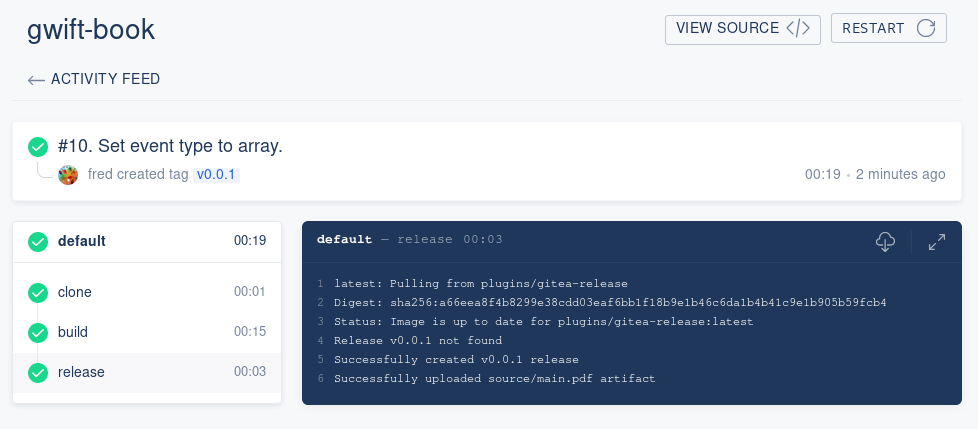Click the green check beside clone step
This screenshot has width=978, height=429.
[38, 292]
